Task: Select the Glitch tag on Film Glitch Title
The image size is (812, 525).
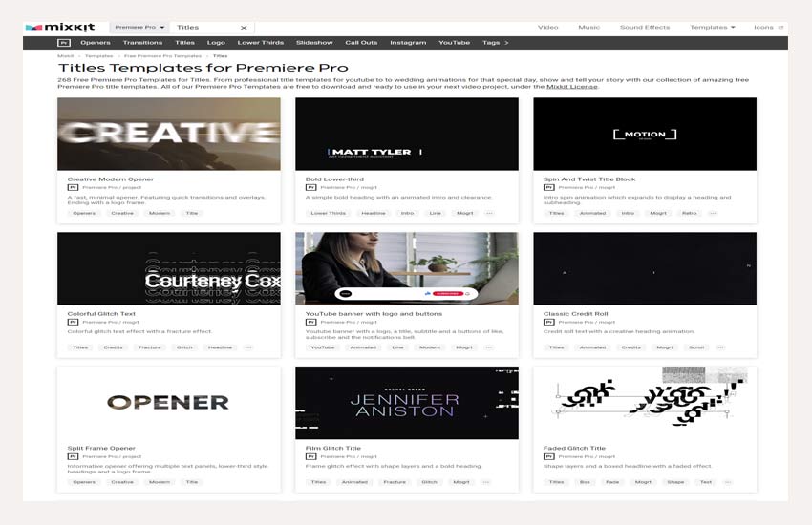Action: 430,482
